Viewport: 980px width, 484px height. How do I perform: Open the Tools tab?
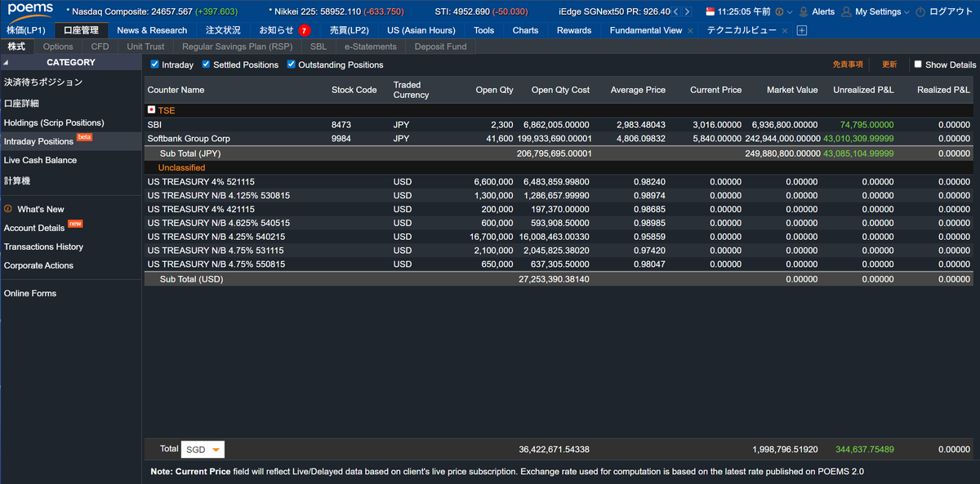pos(483,30)
